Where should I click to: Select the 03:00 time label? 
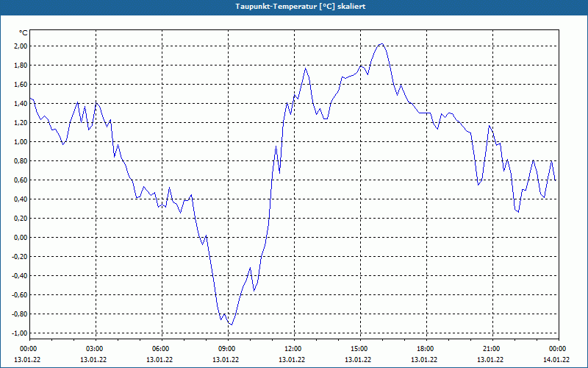coord(96,349)
